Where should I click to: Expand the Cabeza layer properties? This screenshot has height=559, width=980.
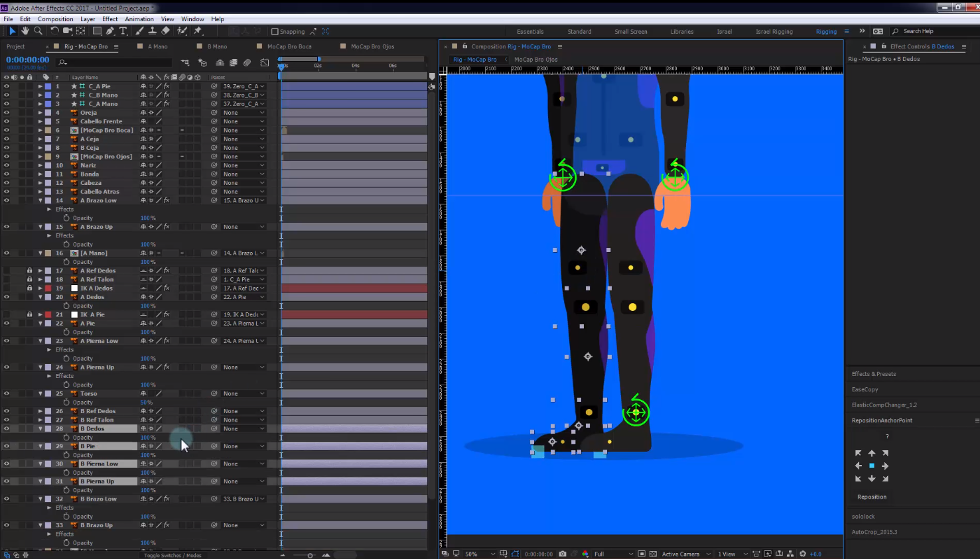point(40,183)
